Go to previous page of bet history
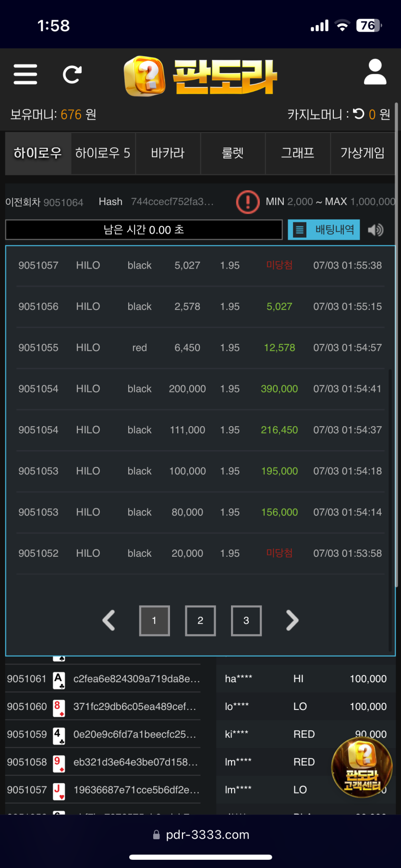The image size is (401, 868). [109, 621]
